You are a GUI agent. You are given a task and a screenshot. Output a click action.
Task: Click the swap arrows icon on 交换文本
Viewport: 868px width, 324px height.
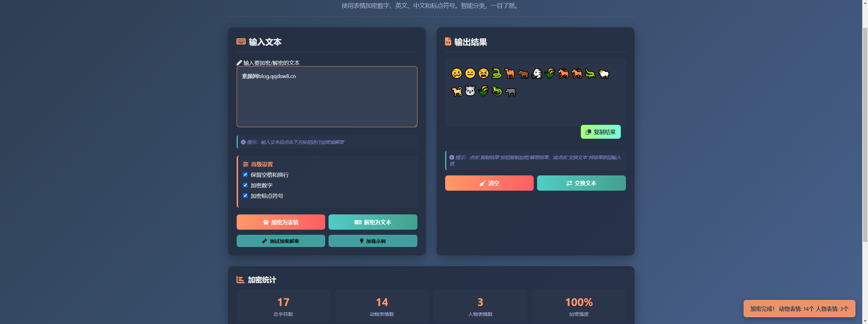pos(569,183)
